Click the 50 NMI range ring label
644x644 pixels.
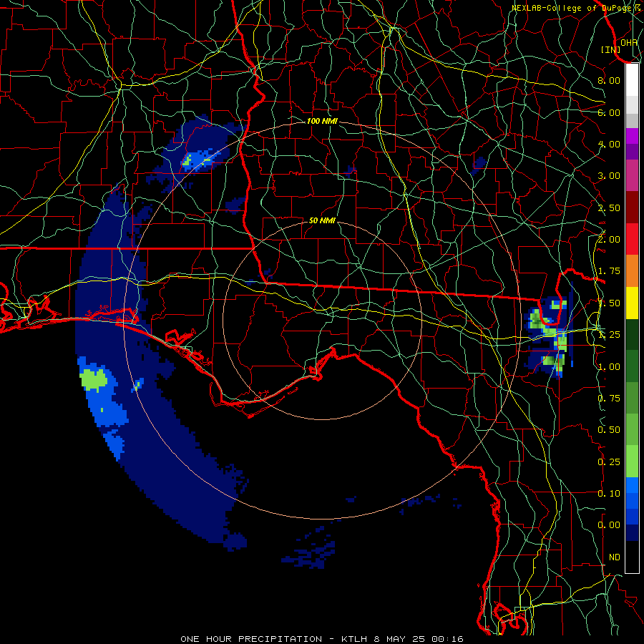pyautogui.click(x=322, y=220)
